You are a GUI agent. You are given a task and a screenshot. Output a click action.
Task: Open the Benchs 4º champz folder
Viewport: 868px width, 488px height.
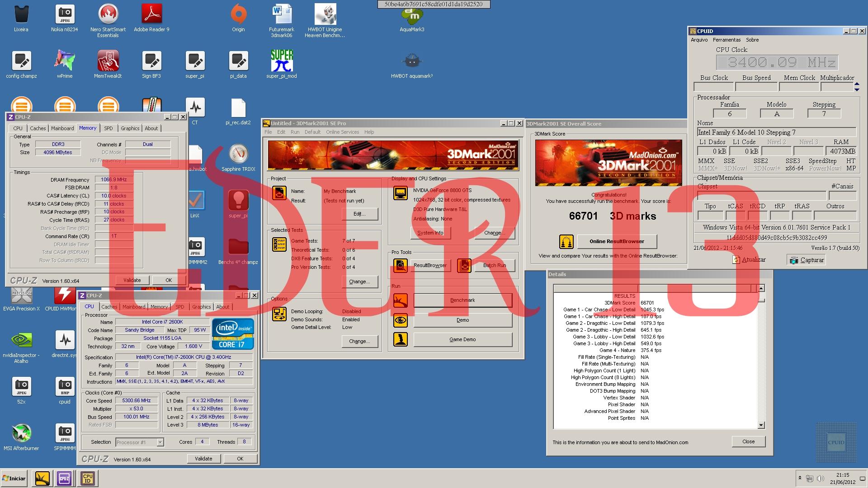238,251
